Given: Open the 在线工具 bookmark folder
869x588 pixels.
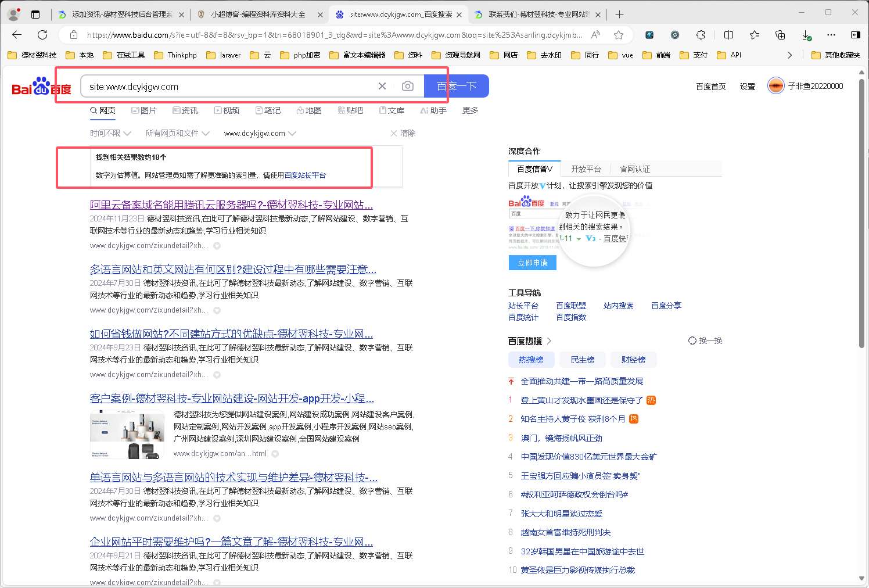Looking at the screenshot, I should pos(124,55).
